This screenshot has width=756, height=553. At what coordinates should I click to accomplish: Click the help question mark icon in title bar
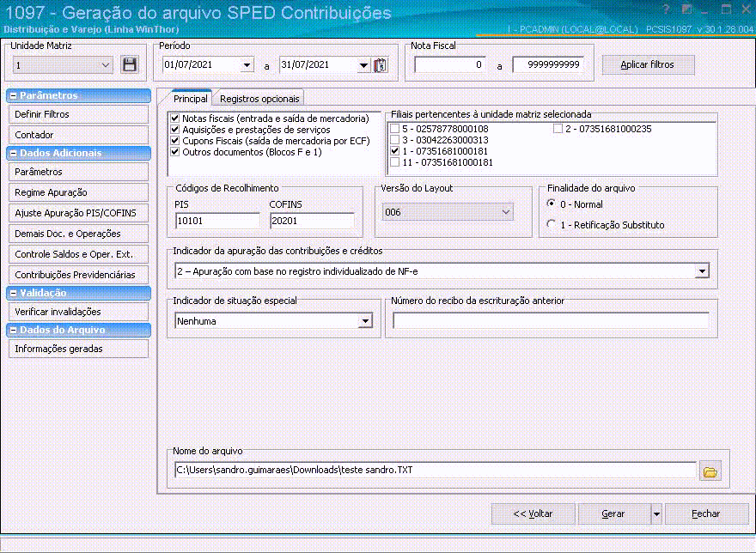(x=667, y=9)
